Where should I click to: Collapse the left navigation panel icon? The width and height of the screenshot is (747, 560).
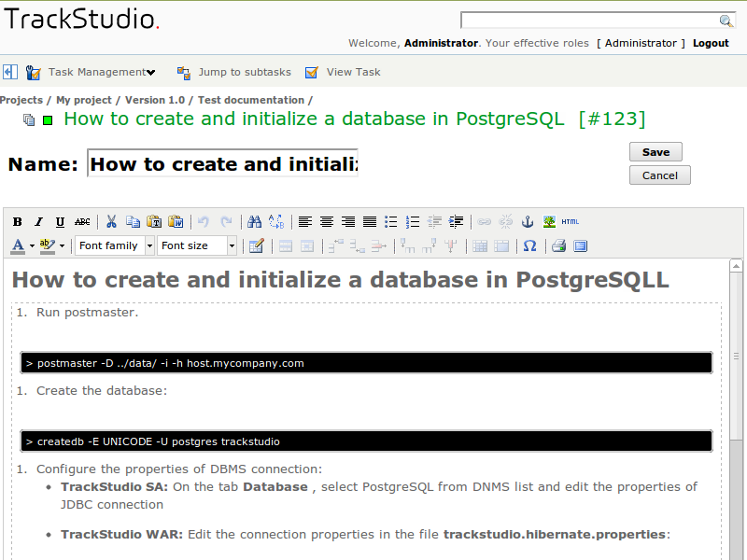click(x=10, y=73)
